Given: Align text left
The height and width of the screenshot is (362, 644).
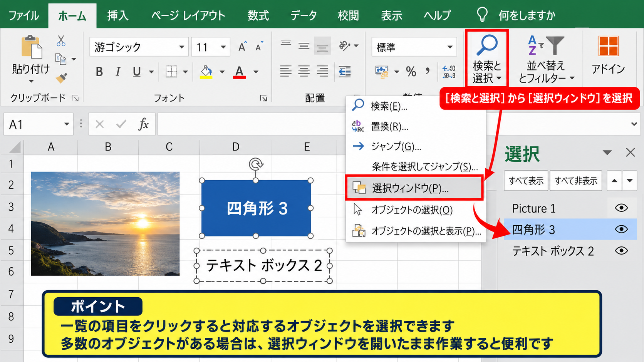Looking at the screenshot, I should point(286,71).
